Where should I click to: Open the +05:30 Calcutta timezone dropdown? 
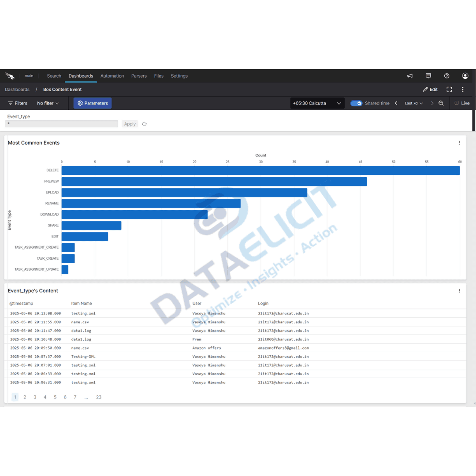tap(317, 103)
